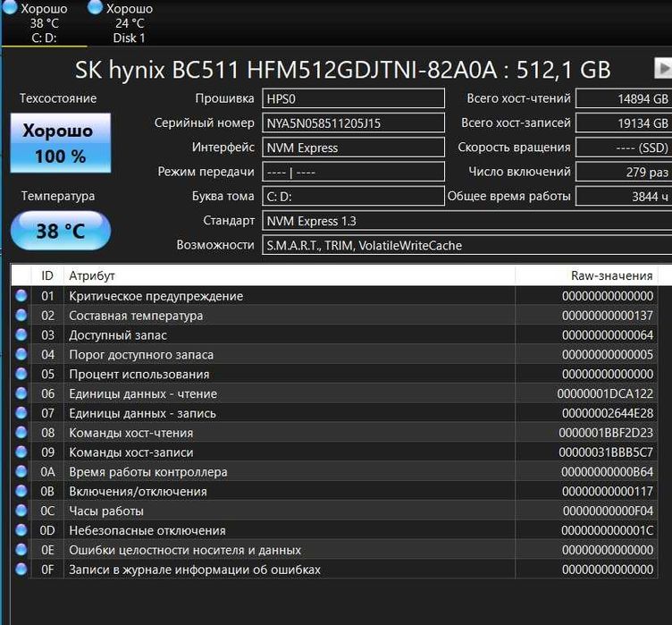This screenshot has width=672, height=625.
Task: Select the Небезопасные отключения attribute
Action: pos(147,530)
